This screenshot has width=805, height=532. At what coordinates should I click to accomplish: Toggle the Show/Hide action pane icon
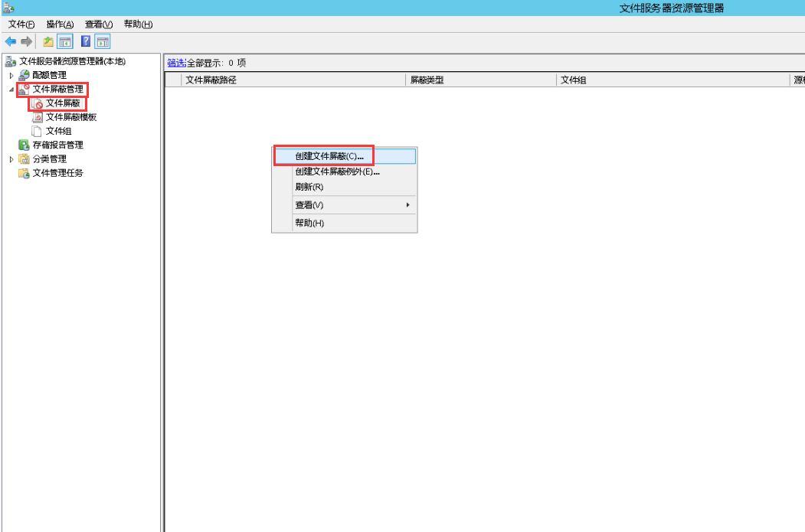pos(103,41)
